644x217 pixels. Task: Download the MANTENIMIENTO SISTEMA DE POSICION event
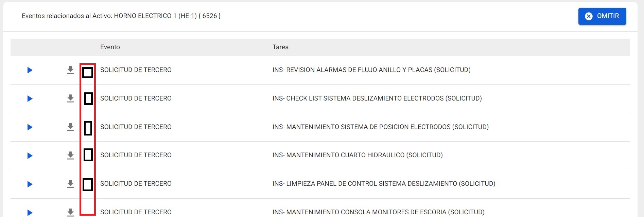coord(70,127)
